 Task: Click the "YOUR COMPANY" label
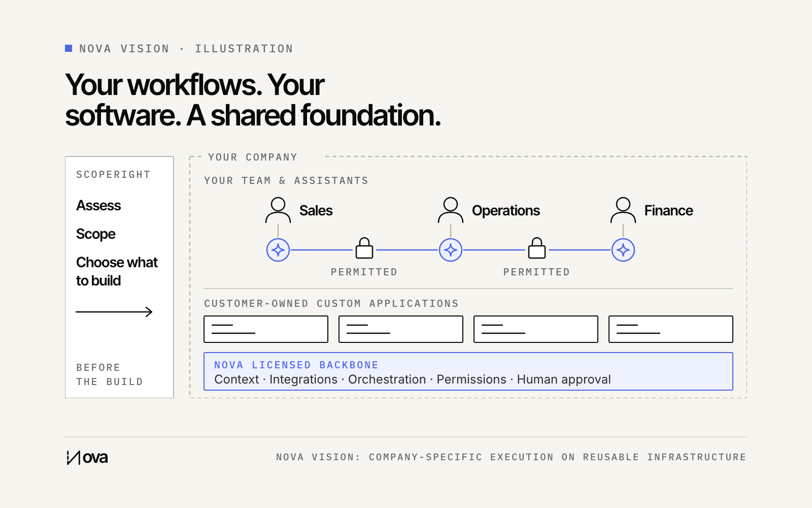point(253,157)
